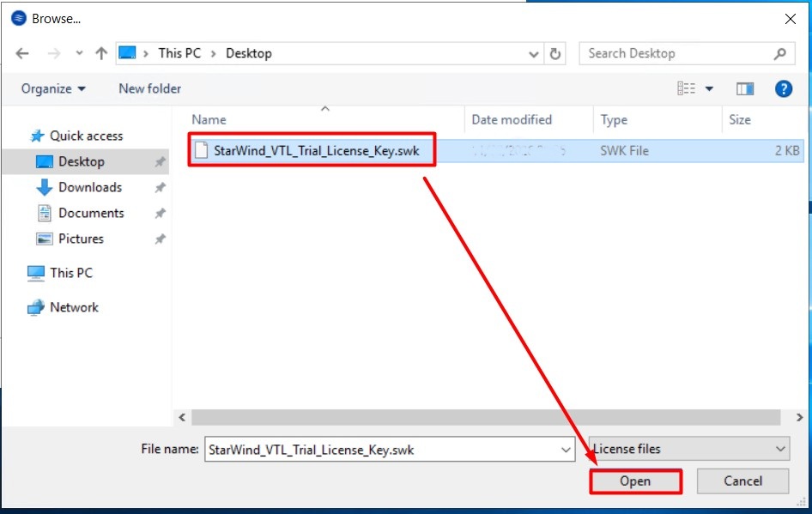This screenshot has width=812, height=514.
Task: Refresh the Desktop folder listing
Action: click(x=555, y=53)
